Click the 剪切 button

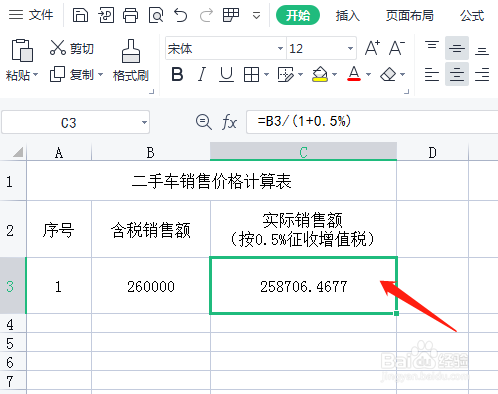point(72,48)
